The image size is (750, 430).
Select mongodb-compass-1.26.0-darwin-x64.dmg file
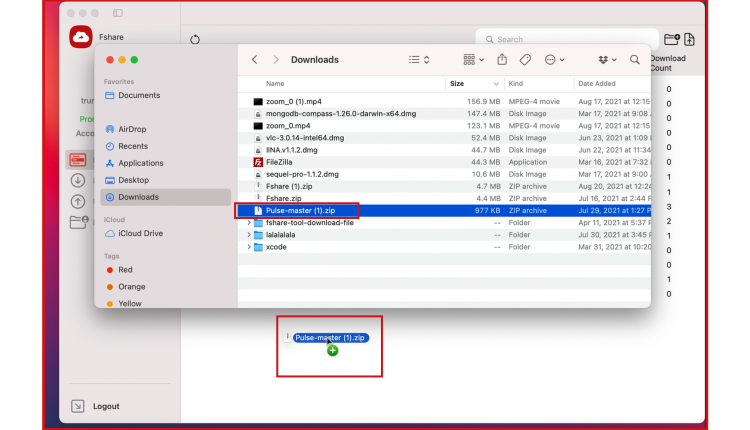point(444,113)
